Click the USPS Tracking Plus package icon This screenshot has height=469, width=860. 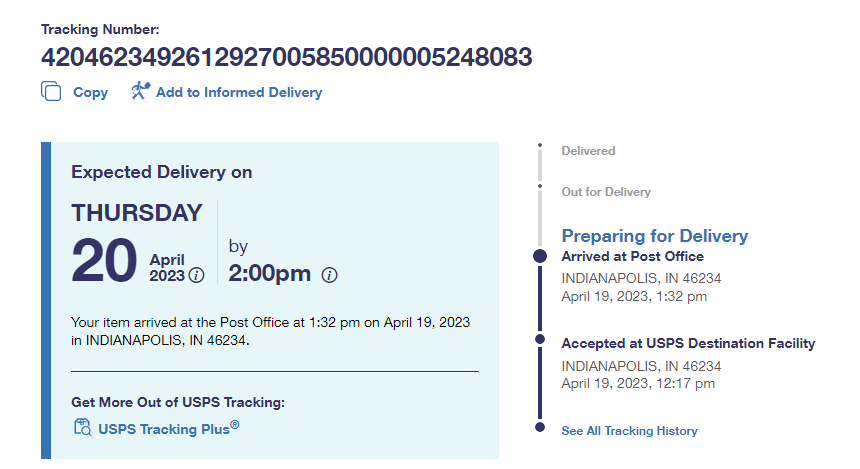(82, 428)
